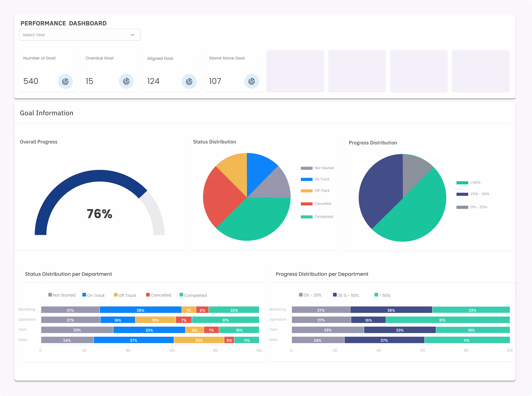Click Marketing 38% On Track bar segment
The height and width of the screenshot is (396, 532).
coord(141,310)
